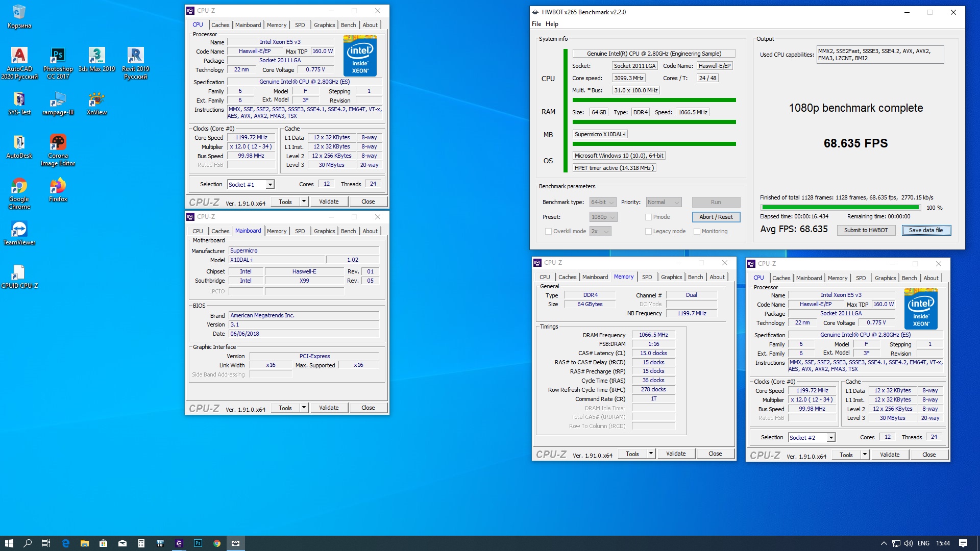Expand Tools arrow in Mainboard CPU-Z window
The width and height of the screenshot is (980, 551).
(304, 408)
